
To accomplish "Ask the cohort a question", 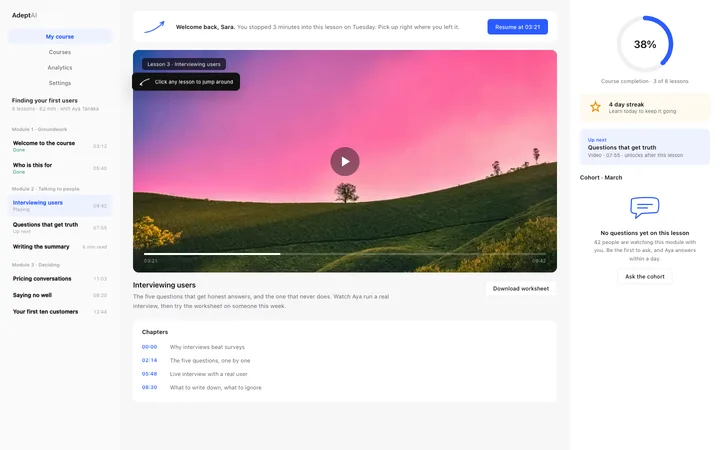I will coord(644,276).
